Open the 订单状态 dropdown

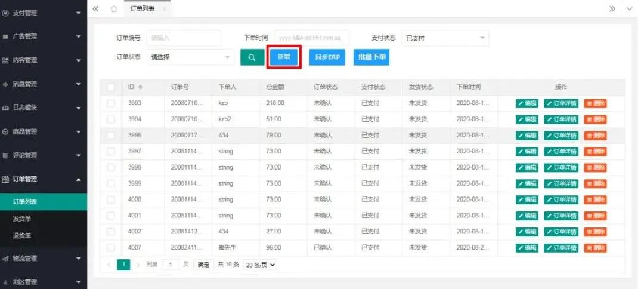(x=190, y=57)
